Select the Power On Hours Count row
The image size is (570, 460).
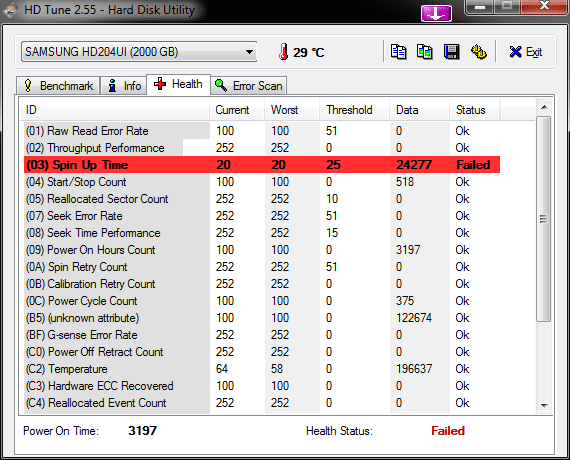pyautogui.click(x=262, y=250)
